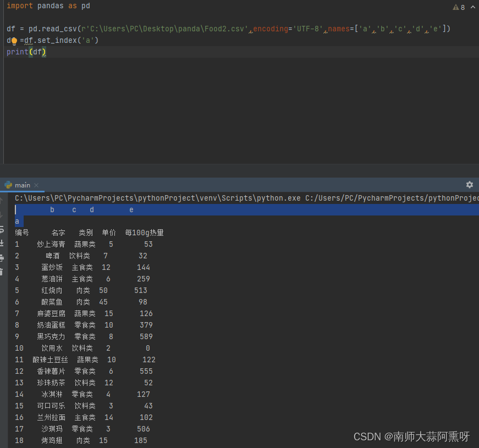The height and width of the screenshot is (448, 479).
Task: Click index number 18 in output
Action: (x=19, y=441)
